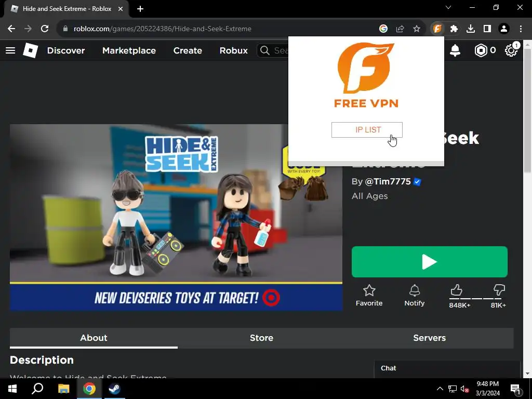Open the Extensions puzzle icon

[454, 29]
